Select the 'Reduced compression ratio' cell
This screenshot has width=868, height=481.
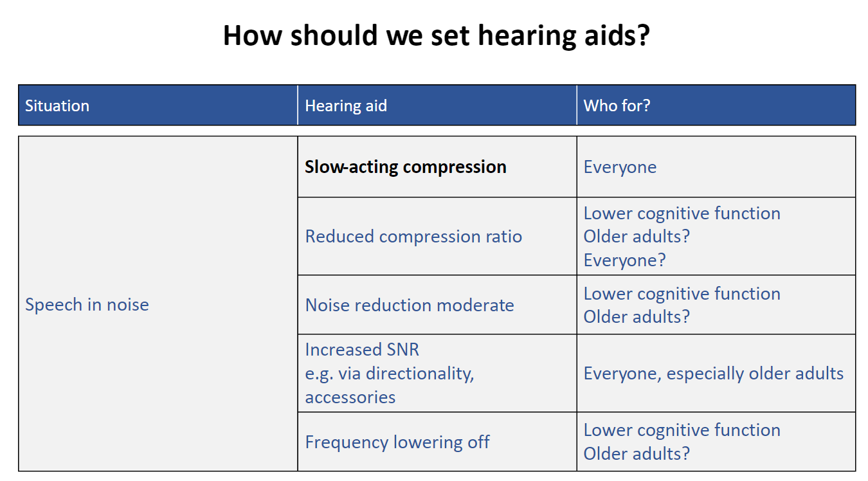click(437, 236)
